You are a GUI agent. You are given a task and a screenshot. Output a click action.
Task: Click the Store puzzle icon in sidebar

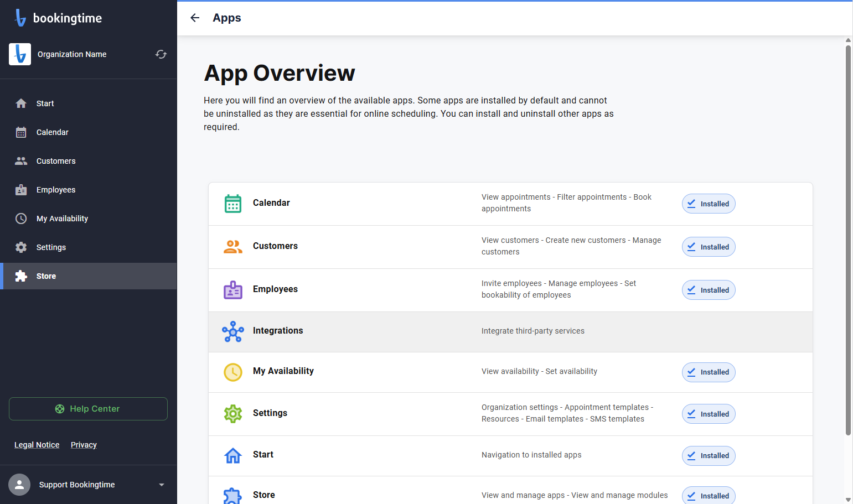(21, 276)
